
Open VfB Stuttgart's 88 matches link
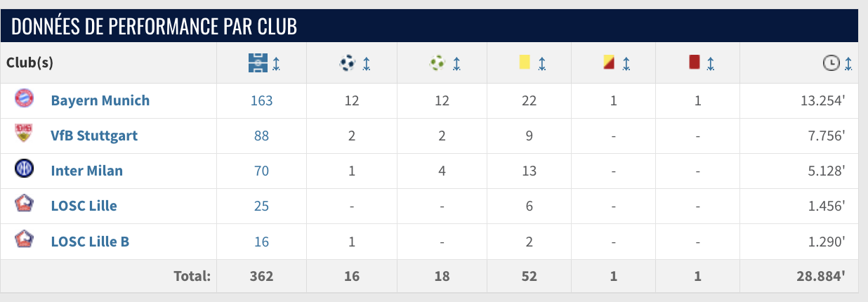pos(261,136)
